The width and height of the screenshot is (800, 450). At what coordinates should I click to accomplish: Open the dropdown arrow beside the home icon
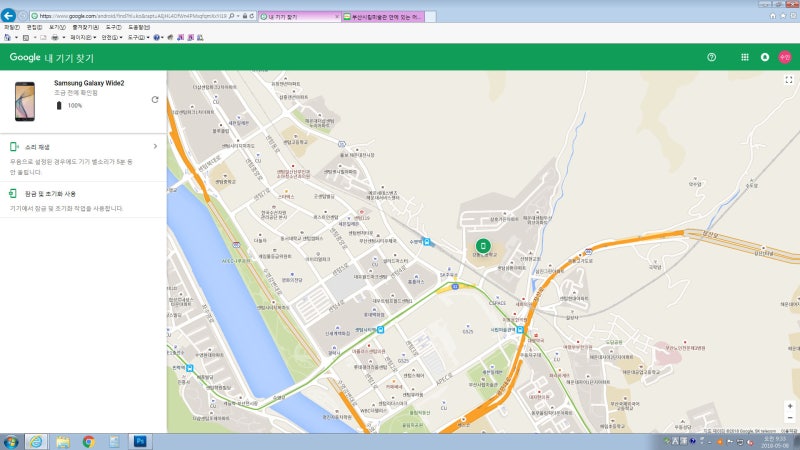click(16, 38)
